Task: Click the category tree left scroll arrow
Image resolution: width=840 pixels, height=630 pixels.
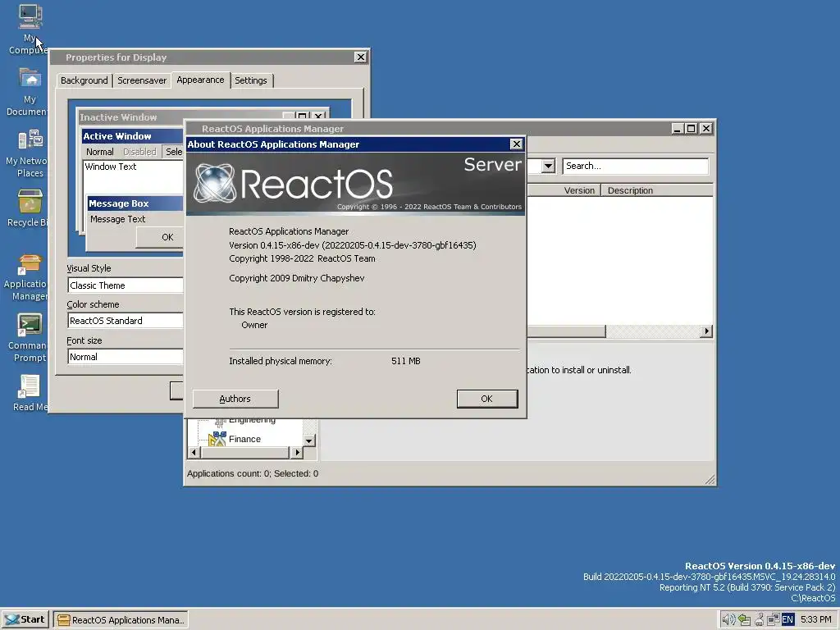Action: [194, 453]
